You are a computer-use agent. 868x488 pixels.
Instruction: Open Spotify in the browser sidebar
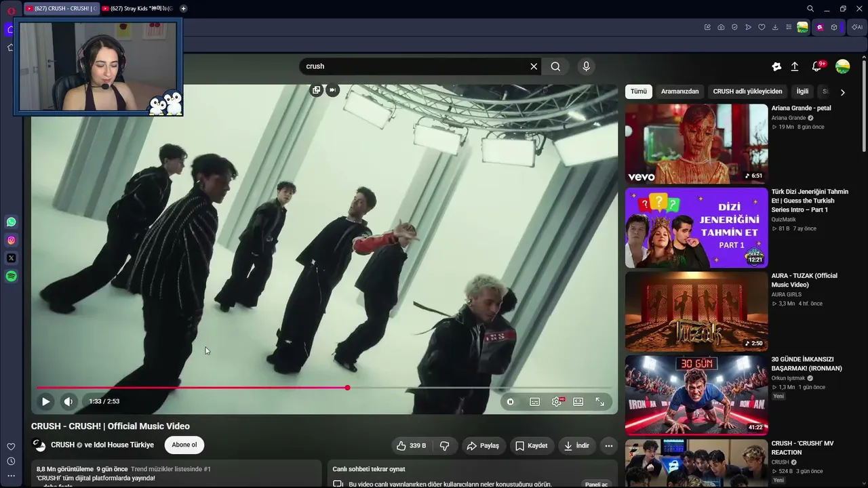coord(12,276)
